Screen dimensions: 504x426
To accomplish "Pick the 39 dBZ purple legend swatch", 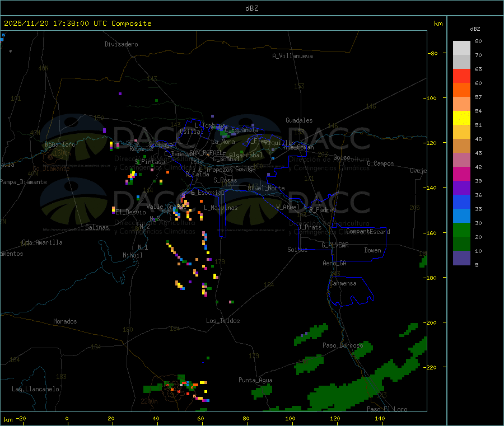I will point(461,188).
